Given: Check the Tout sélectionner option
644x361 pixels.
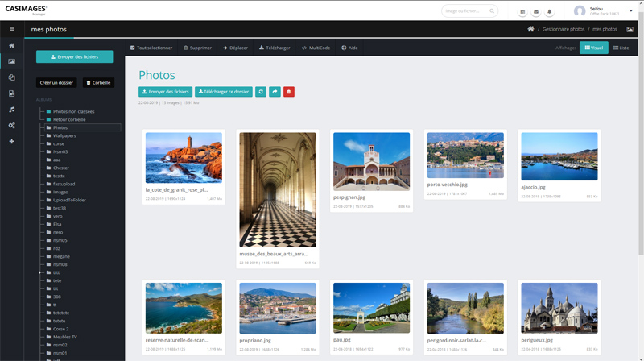Looking at the screenshot, I should (151, 48).
